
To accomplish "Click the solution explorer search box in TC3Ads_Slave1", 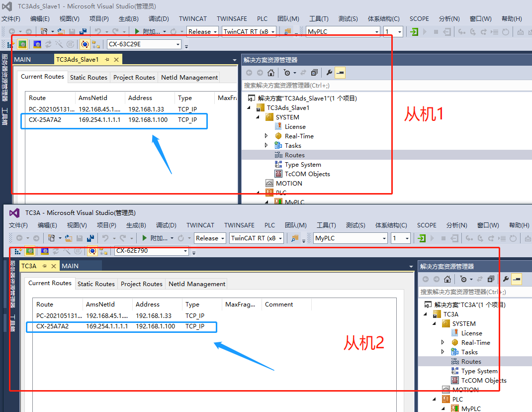I will tap(387, 85).
